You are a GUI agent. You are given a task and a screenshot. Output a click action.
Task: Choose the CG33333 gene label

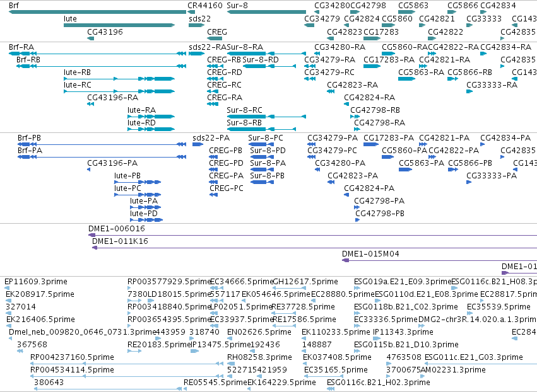(484, 18)
